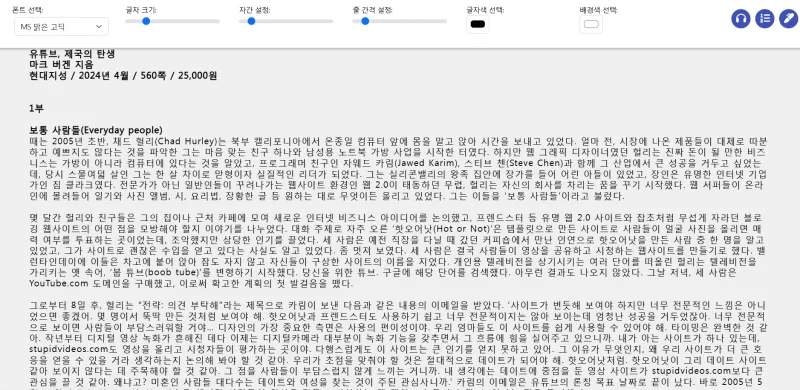Open the MS 맑은 고딕 font dropdown
Image resolution: width=800 pixels, height=390 pixels.
coord(61,27)
